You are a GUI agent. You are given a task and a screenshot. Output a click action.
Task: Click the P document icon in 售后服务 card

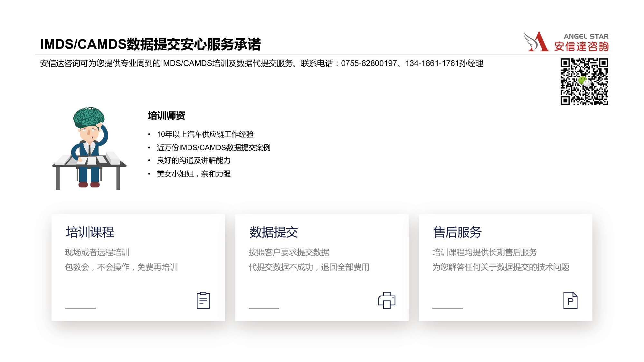(570, 300)
